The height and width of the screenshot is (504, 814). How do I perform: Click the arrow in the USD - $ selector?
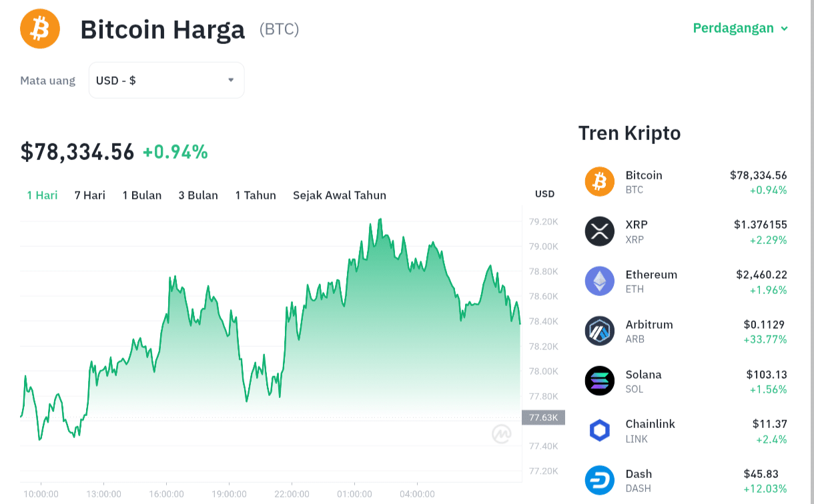pyautogui.click(x=231, y=80)
